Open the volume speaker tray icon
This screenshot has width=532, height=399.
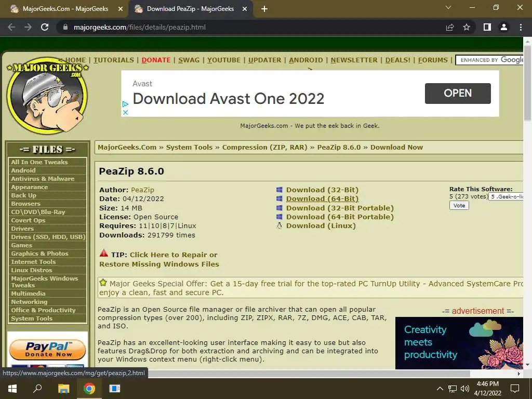(465, 389)
